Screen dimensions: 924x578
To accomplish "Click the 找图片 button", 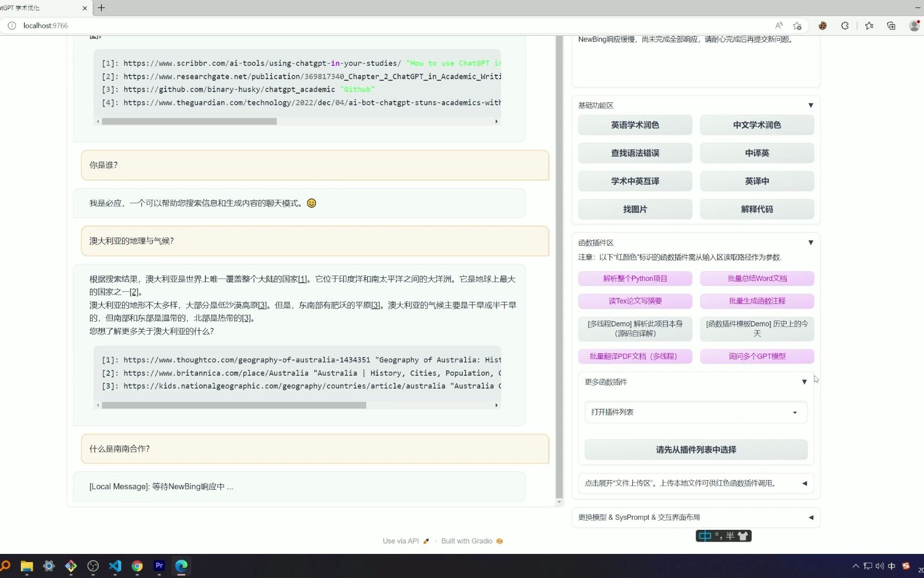I will pyautogui.click(x=635, y=209).
